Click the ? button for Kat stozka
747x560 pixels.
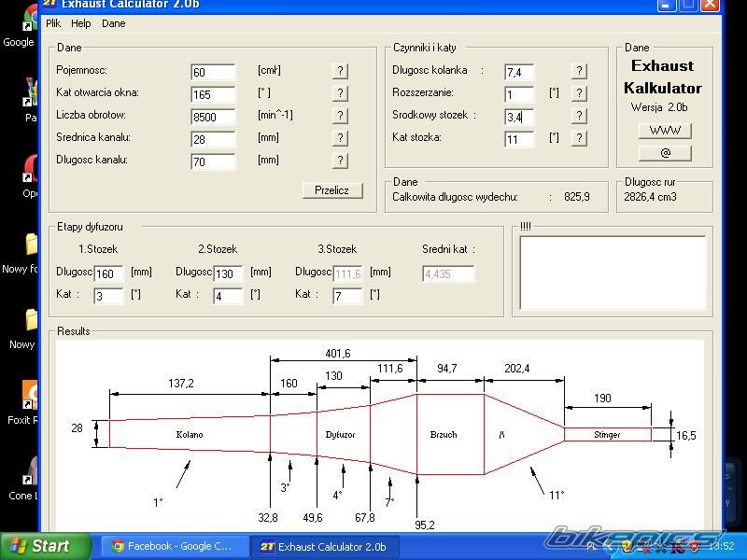click(579, 138)
